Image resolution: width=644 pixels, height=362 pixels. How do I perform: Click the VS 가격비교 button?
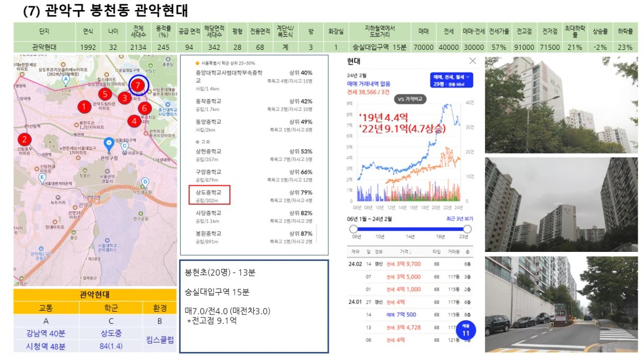[411, 99]
